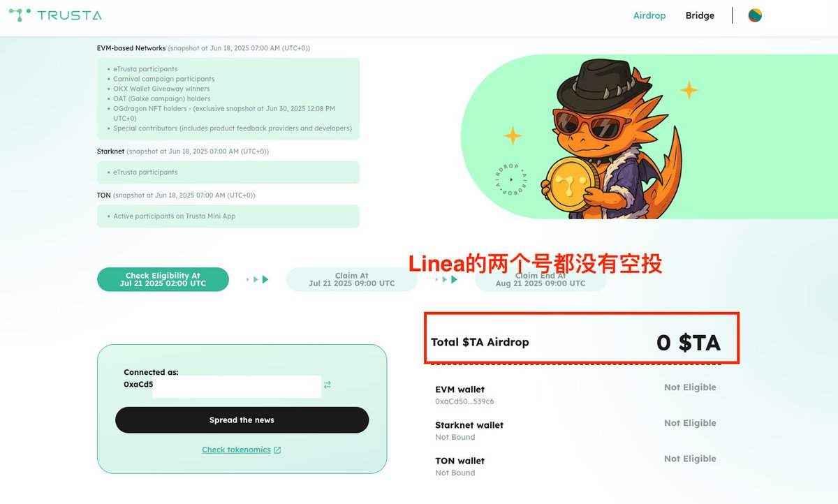Open the Check tokenomics link
The image size is (838, 504).
coord(236,450)
